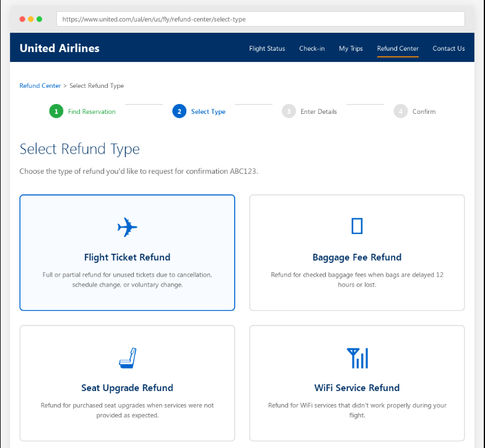Click the airplane icon for flight refund

coord(127,227)
